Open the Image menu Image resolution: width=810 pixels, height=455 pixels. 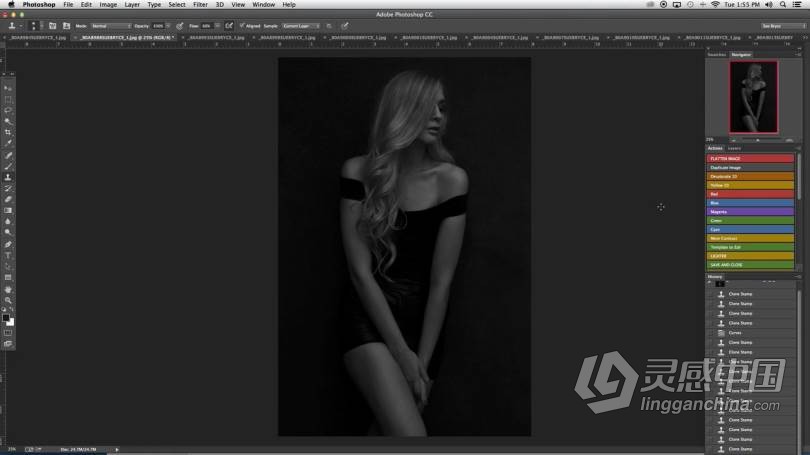tap(108, 5)
